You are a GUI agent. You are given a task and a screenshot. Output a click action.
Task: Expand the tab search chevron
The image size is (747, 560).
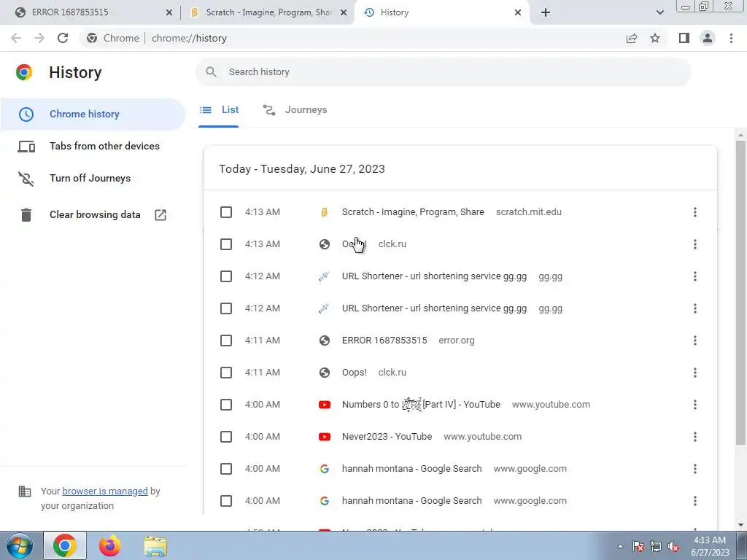coord(659,12)
